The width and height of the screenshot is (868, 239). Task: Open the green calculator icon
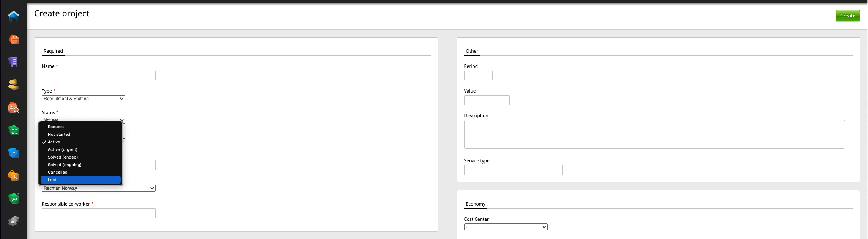(x=14, y=131)
